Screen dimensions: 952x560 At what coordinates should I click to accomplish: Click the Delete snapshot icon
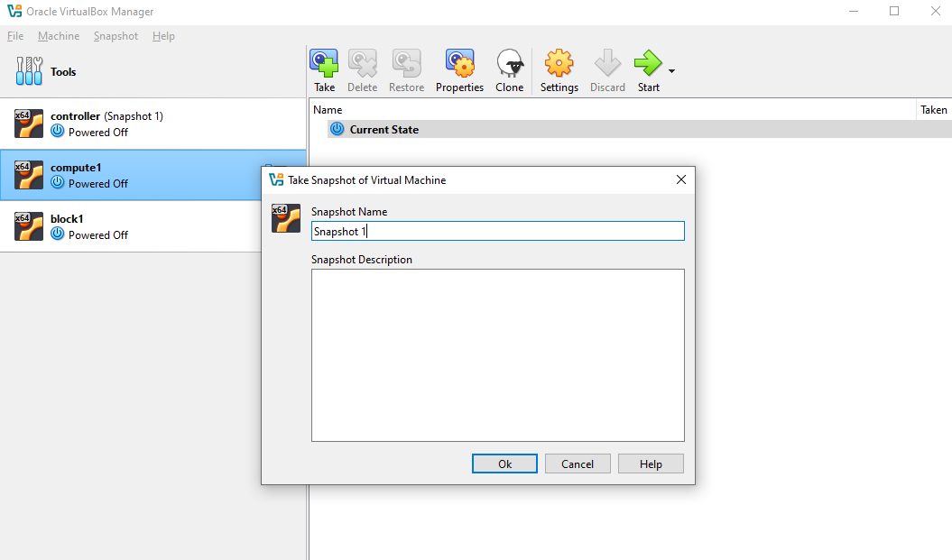(362, 64)
